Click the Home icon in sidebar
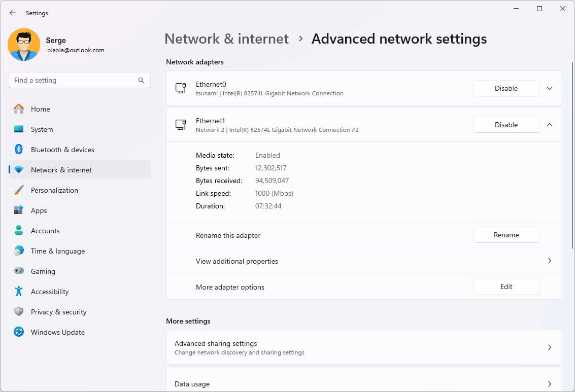 coord(19,109)
